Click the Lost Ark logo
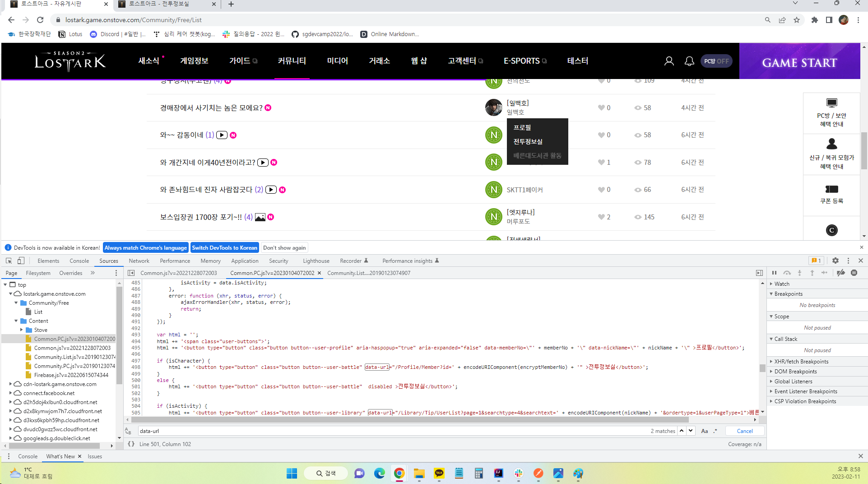Screen dimensions: 868x484 [x=70, y=61]
